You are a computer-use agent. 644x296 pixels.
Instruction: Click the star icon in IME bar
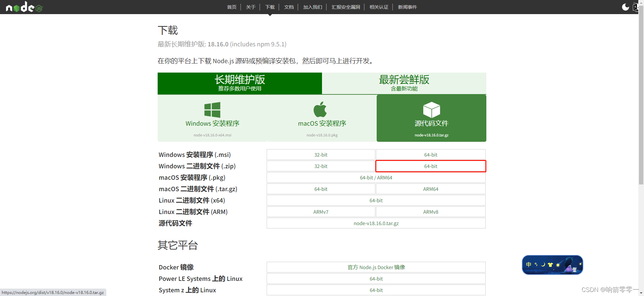click(x=558, y=265)
